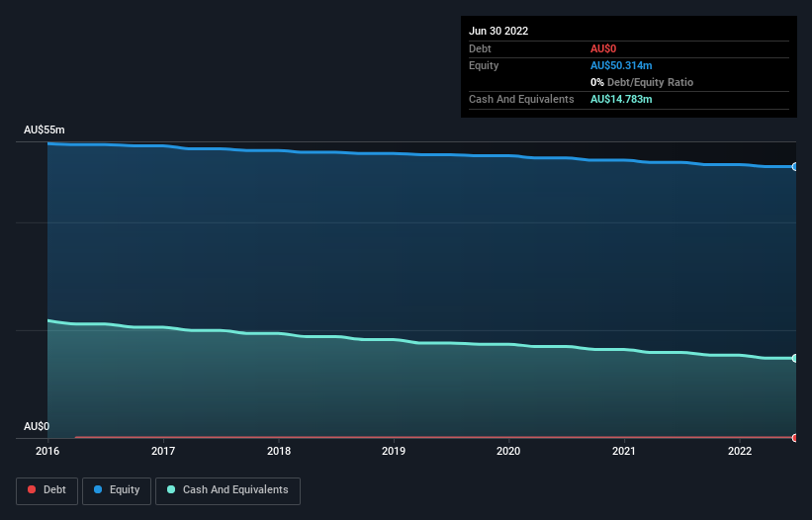Click the Jun 30 2022 tooltip date
Screen dimensions: 812x520
(498, 31)
